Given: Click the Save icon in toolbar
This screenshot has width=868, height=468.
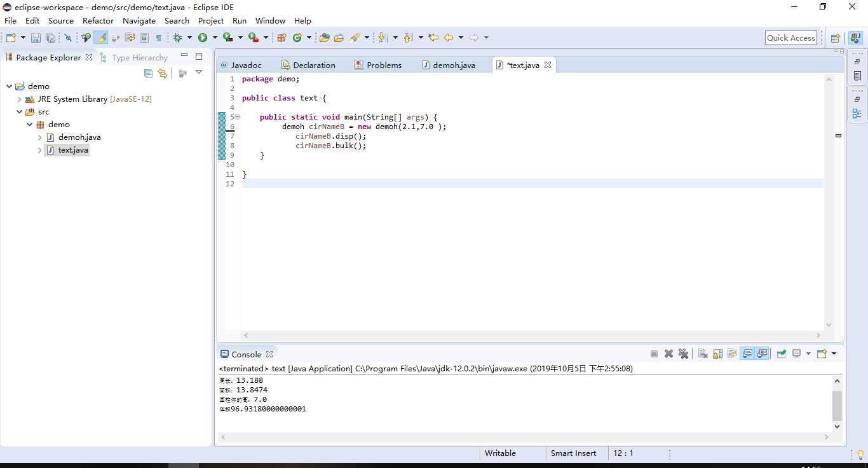Looking at the screenshot, I should pyautogui.click(x=36, y=38).
